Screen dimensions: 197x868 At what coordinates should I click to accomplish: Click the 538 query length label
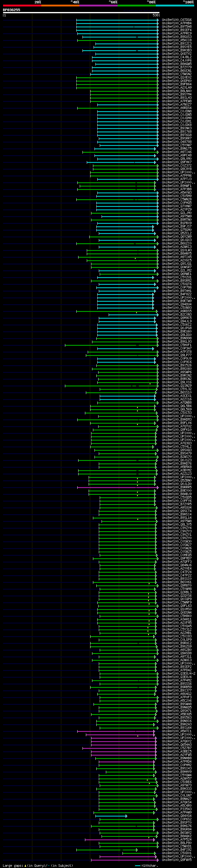pyautogui.click(x=155, y=15)
